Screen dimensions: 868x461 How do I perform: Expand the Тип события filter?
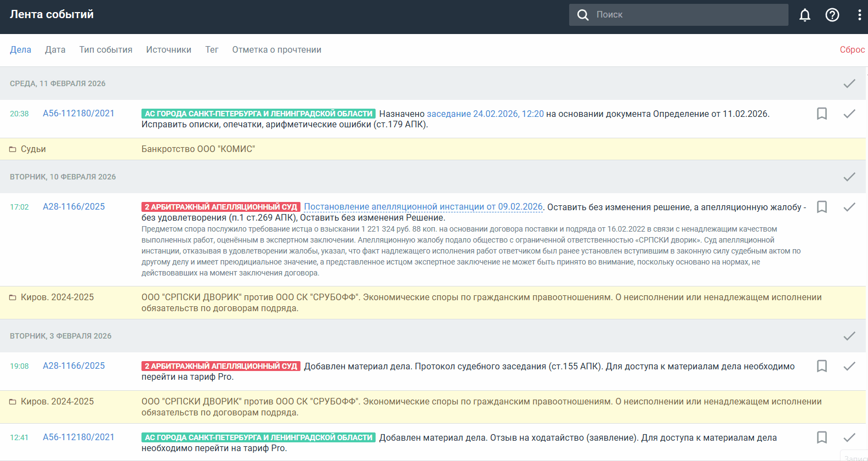click(106, 50)
